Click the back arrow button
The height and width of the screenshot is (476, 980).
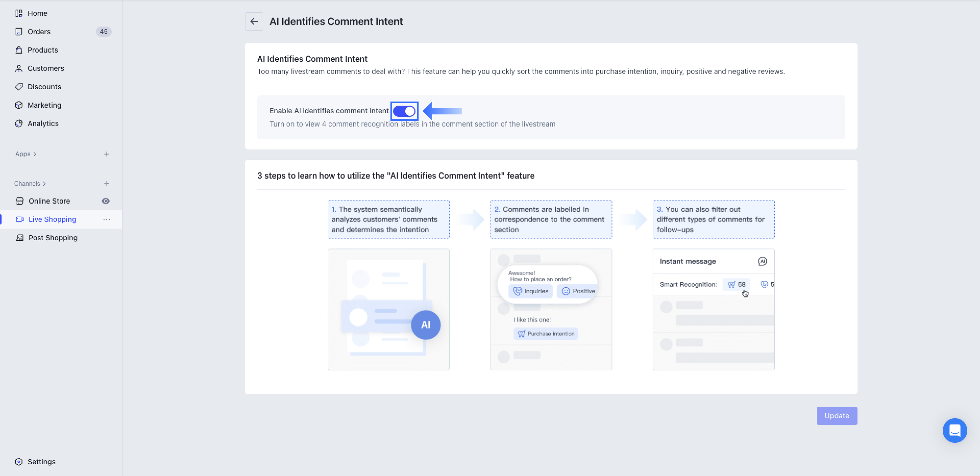[254, 22]
